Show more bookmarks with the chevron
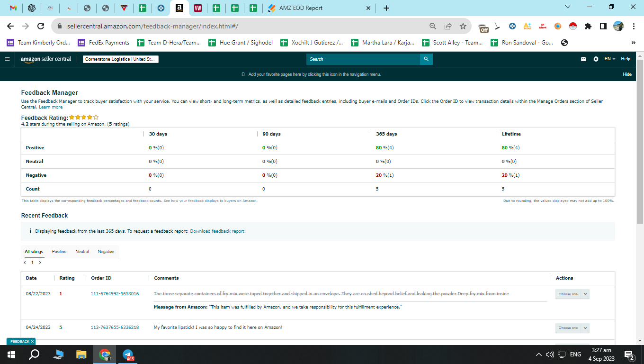The image size is (644, 364). click(634, 43)
